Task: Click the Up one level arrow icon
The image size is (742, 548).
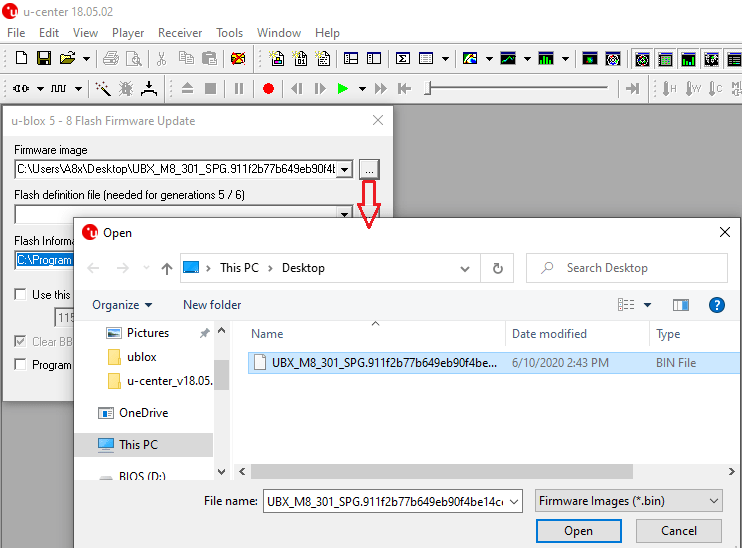Action: point(167,268)
